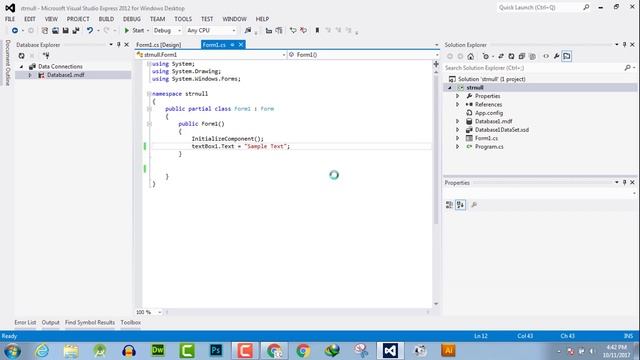This screenshot has width=640, height=360.
Task: Toggle a bookmark with the bookmark icon
Action: [x=317, y=31]
